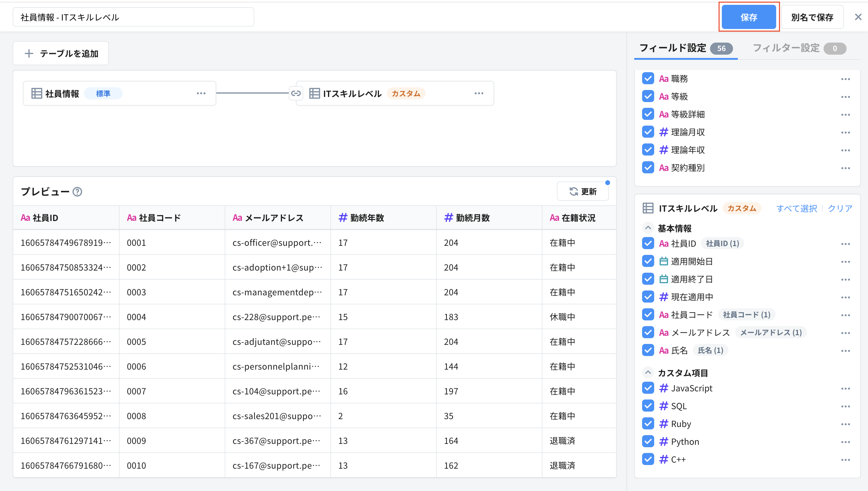868x491 pixels.
Task: Click the help icon next to プレビュー
Action: pyautogui.click(x=78, y=192)
